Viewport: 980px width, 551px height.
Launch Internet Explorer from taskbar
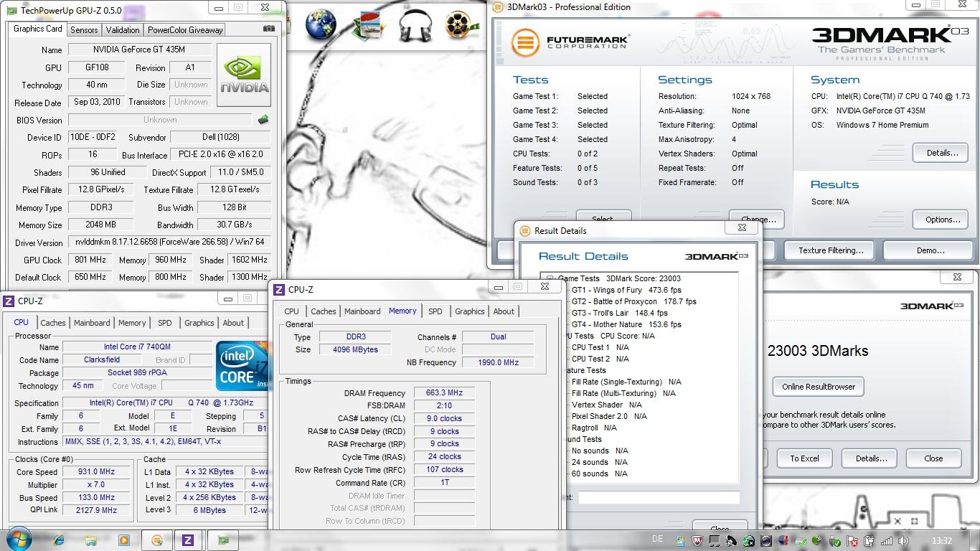tap(59, 540)
